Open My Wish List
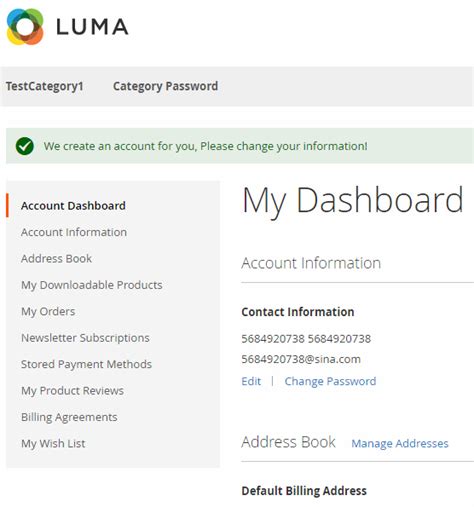This screenshot has width=474, height=507. [53, 443]
